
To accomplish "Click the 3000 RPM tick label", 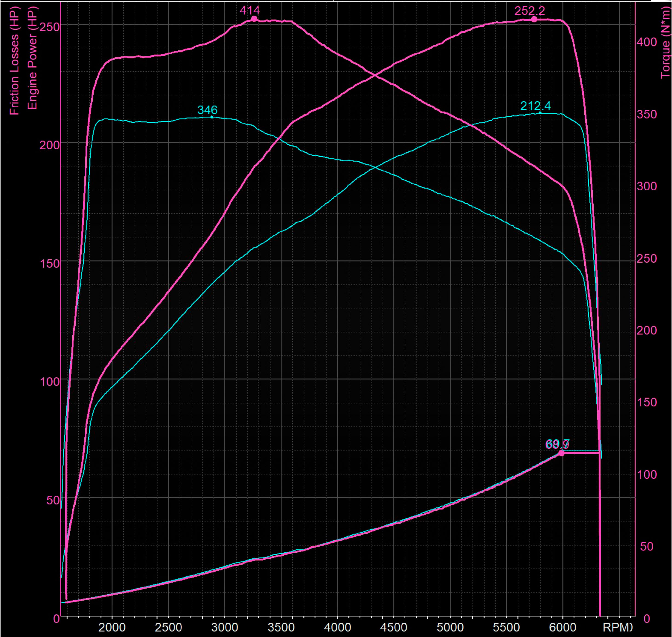I will pos(224,627).
